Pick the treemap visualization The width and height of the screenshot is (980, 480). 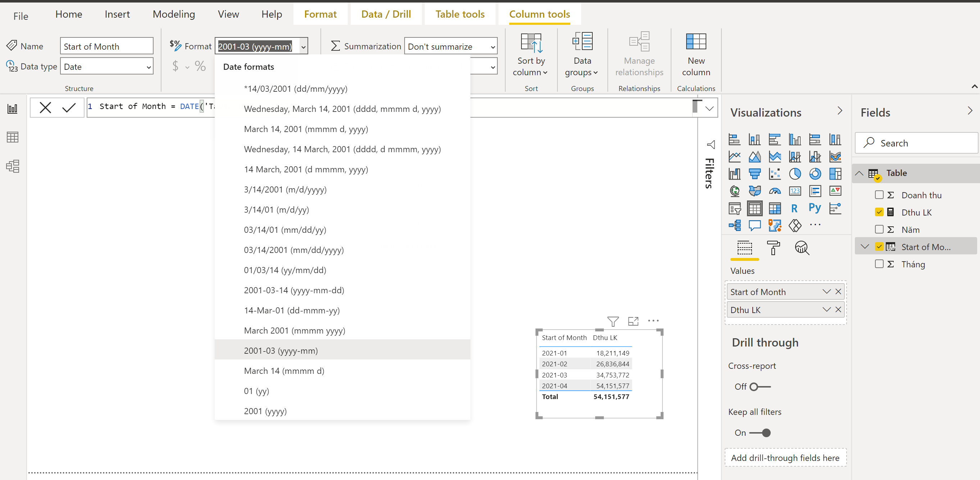tap(835, 174)
